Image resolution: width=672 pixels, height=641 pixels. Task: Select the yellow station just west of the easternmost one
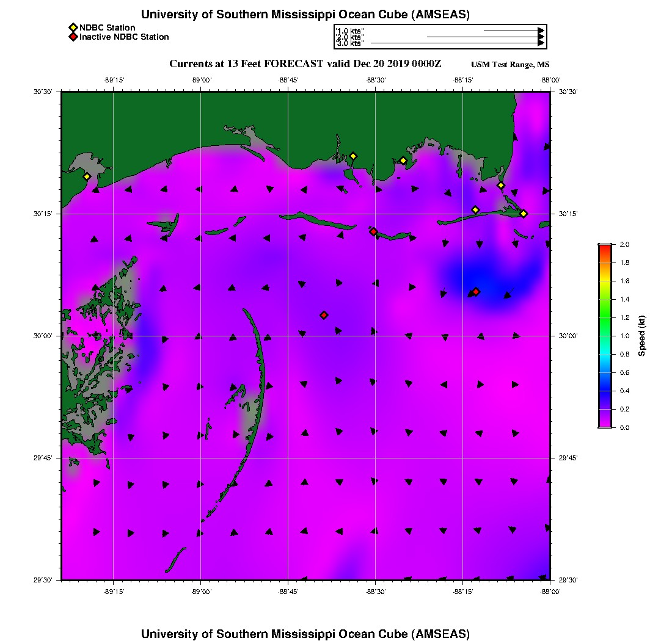[x=475, y=210]
